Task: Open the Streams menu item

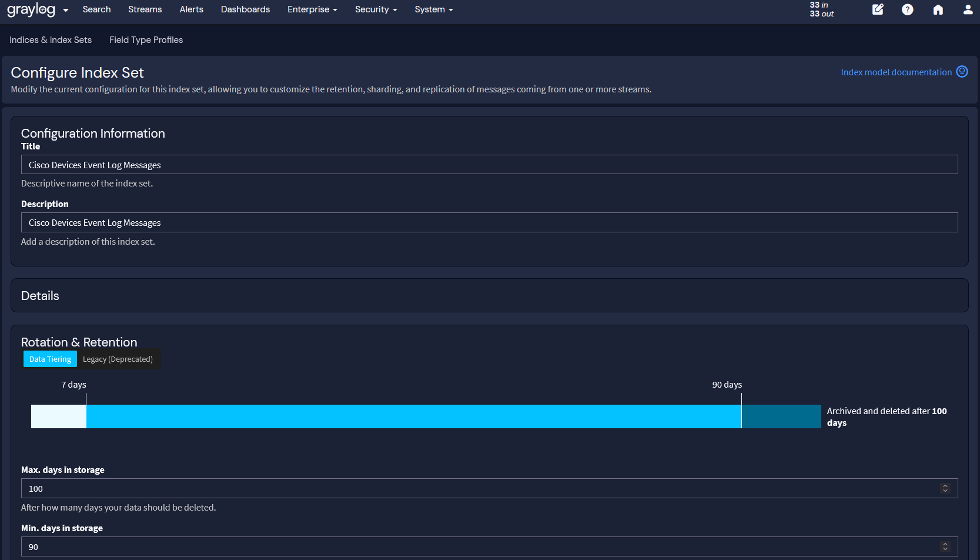Action: click(145, 9)
